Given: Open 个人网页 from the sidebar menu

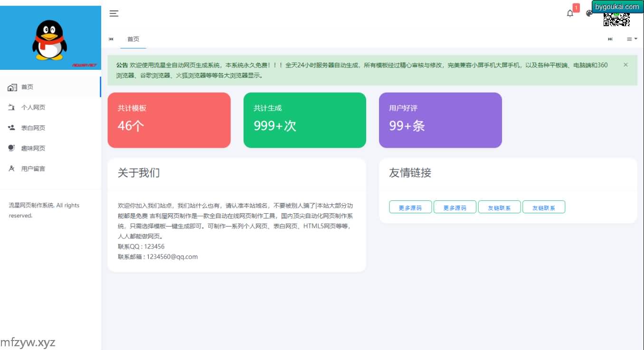Looking at the screenshot, I should tap(33, 108).
